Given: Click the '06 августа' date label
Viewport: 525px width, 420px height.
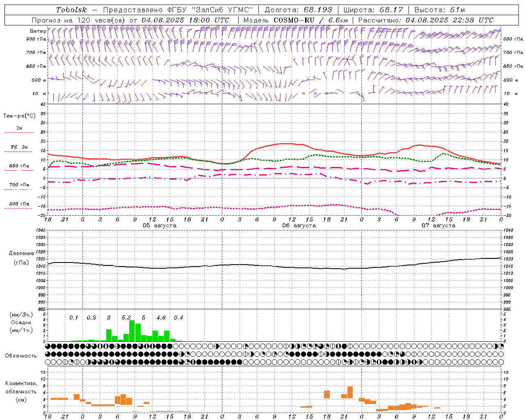Looking at the screenshot, I should click(x=299, y=226).
